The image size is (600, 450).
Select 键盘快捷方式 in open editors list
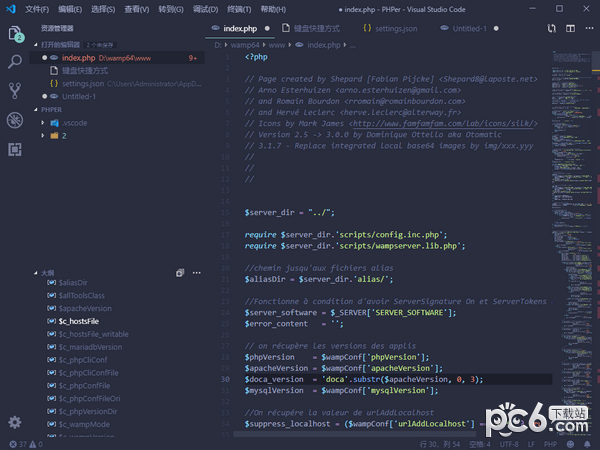point(117,71)
